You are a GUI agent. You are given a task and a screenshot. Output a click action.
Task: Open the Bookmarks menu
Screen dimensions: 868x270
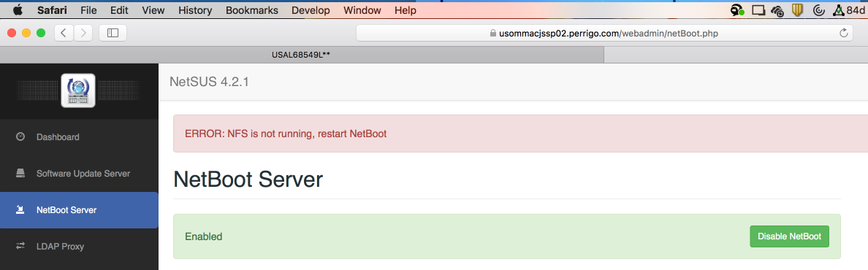click(x=252, y=10)
